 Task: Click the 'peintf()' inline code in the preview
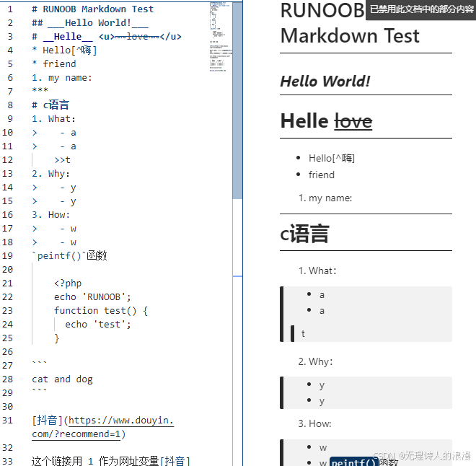353,462
